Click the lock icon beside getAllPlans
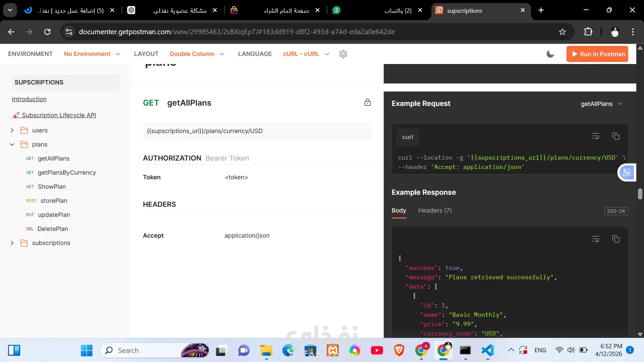This screenshot has height=362, width=644. tap(367, 103)
